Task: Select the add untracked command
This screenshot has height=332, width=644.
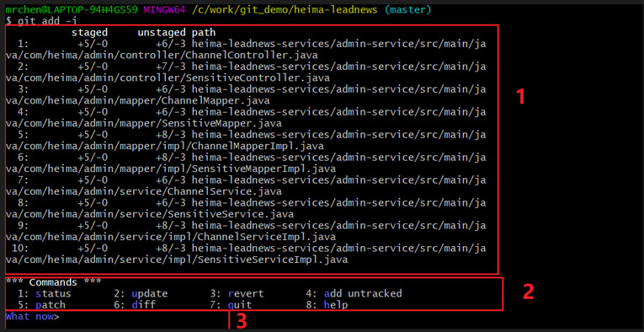Action: 354,294
